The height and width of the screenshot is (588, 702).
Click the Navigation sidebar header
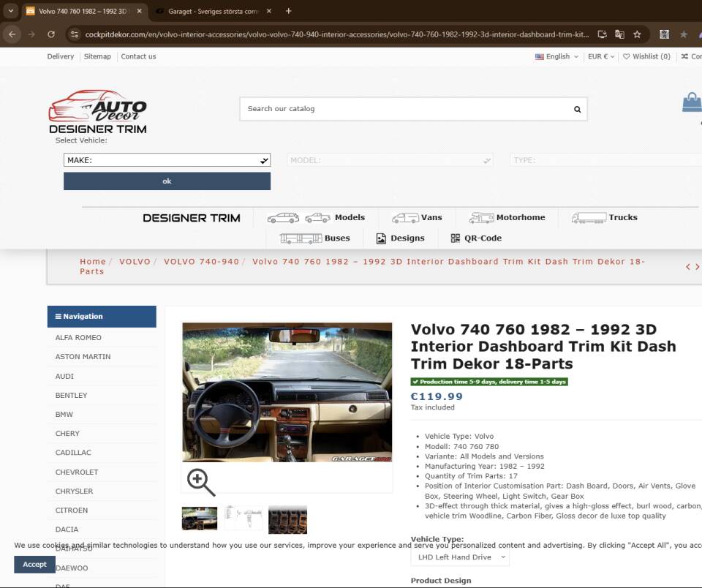[102, 317]
